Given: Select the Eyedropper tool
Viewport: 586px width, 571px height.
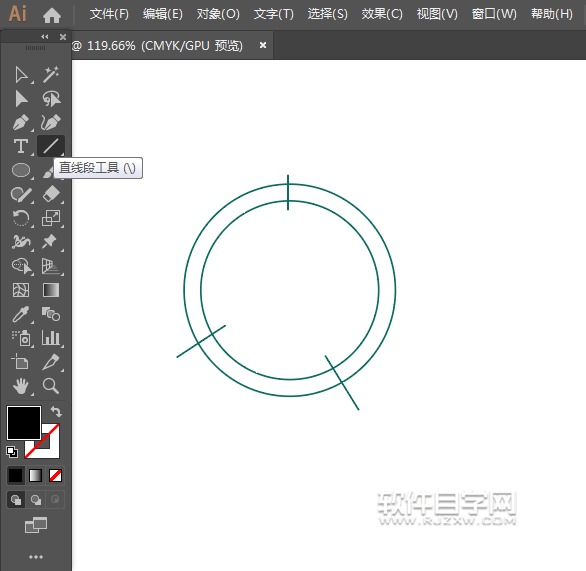Looking at the screenshot, I should click(21, 314).
